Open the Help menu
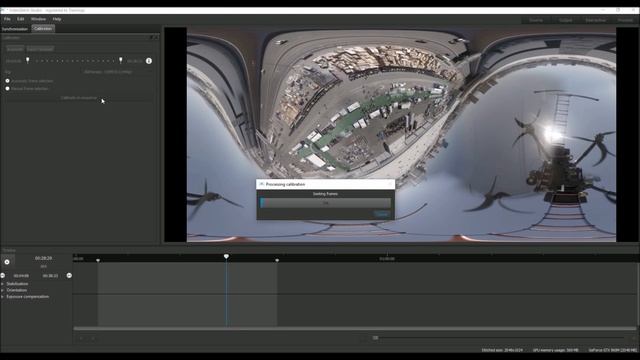The width and height of the screenshot is (640, 360). (57, 19)
